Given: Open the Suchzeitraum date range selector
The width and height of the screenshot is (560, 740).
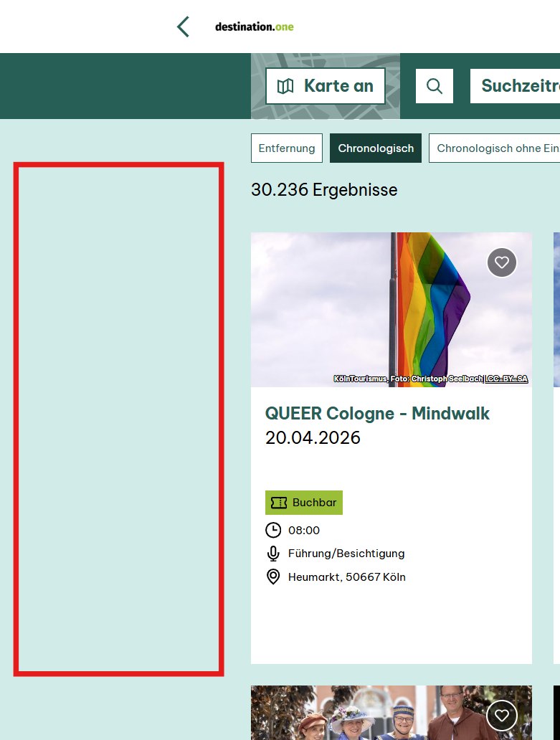Looking at the screenshot, I should click(516, 86).
